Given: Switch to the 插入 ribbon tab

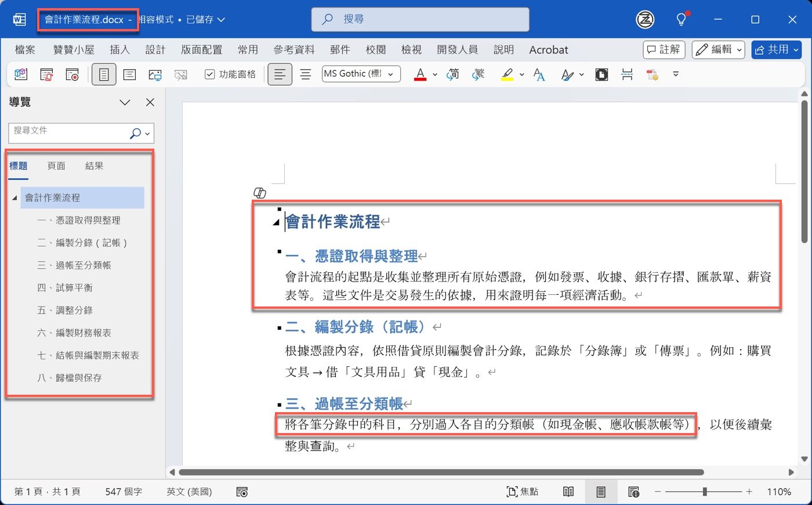Looking at the screenshot, I should pyautogui.click(x=119, y=49).
